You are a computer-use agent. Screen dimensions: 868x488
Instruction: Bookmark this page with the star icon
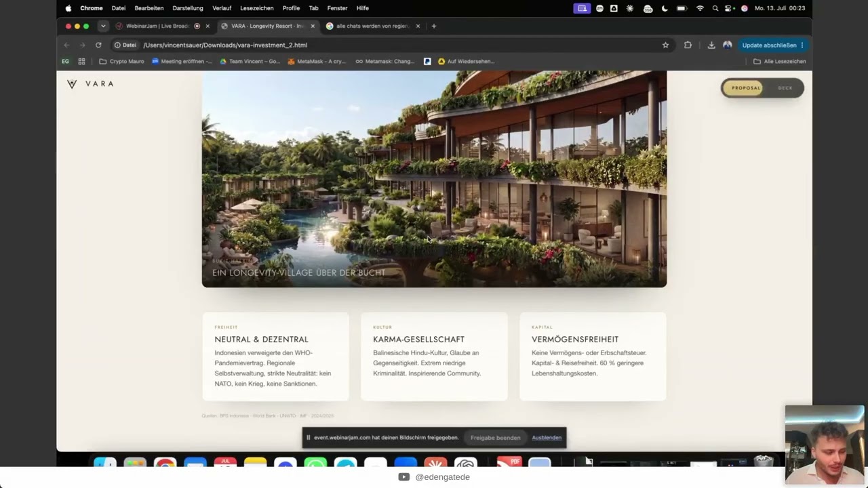tap(665, 45)
